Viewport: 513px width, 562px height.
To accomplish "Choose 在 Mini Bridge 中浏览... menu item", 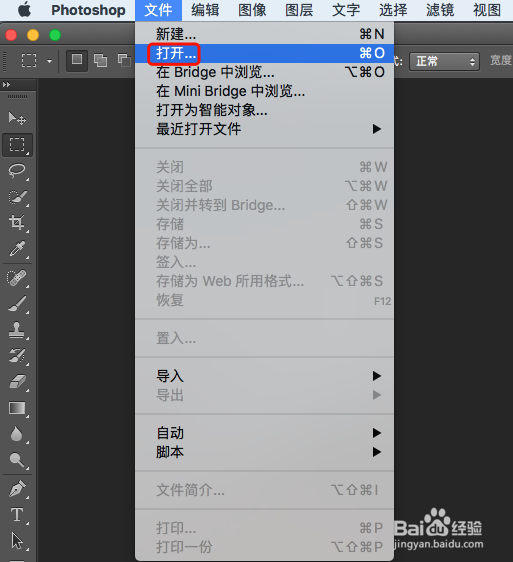I will pos(265,91).
